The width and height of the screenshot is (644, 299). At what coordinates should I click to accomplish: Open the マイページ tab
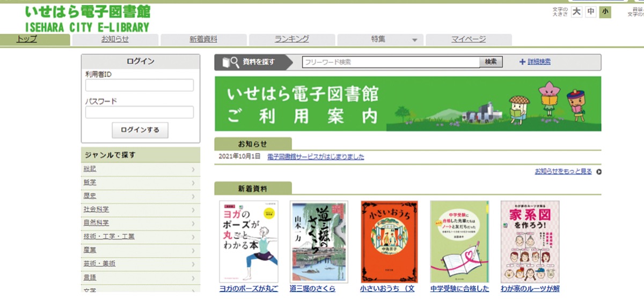pos(468,40)
